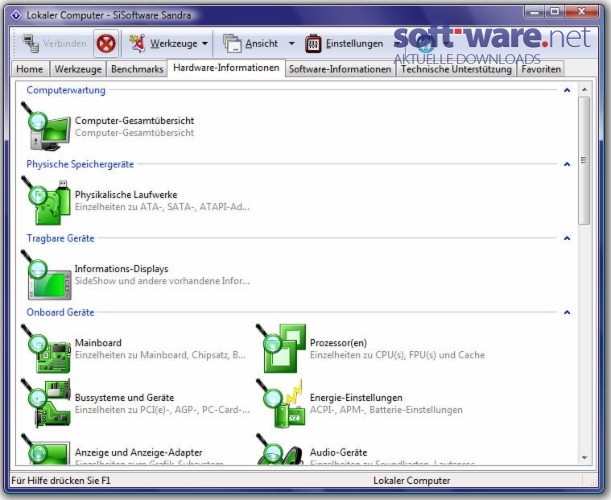Collapse the Onboard Geräte section
The image size is (611, 500).
(x=567, y=313)
